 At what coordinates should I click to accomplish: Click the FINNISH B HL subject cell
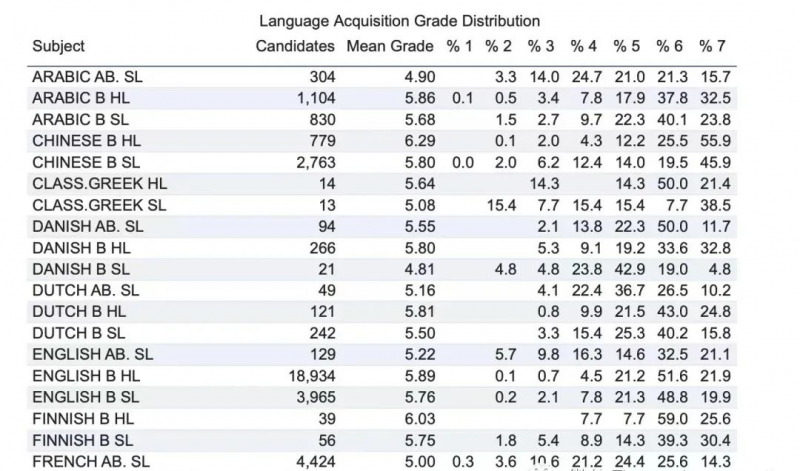pyautogui.click(x=83, y=419)
